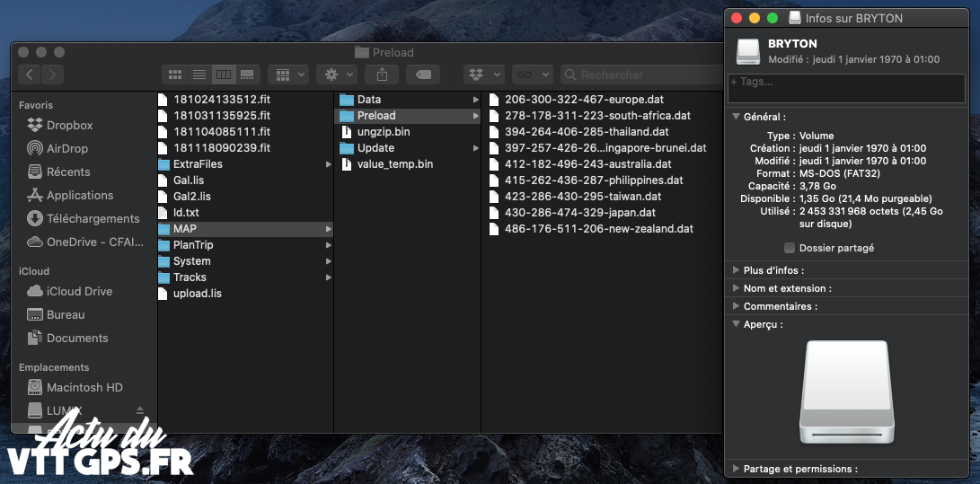This screenshot has width=980, height=484.
Task: Open Documents in the sidebar
Action: pos(67,338)
